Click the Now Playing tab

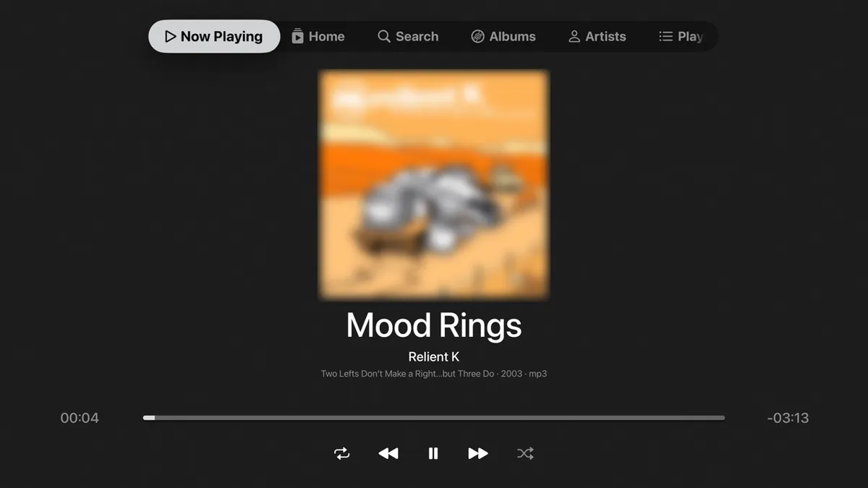click(x=214, y=36)
